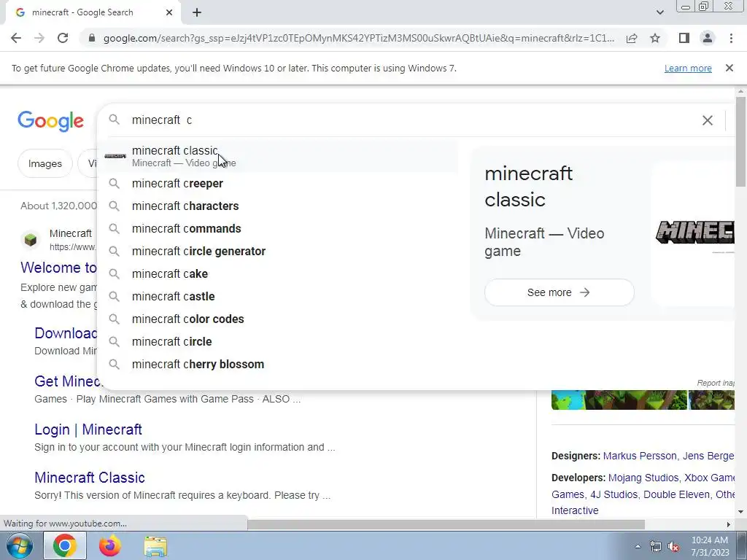Image resolution: width=747 pixels, height=560 pixels.
Task: Click the vertical scrollbar thumb
Action: (x=740, y=141)
